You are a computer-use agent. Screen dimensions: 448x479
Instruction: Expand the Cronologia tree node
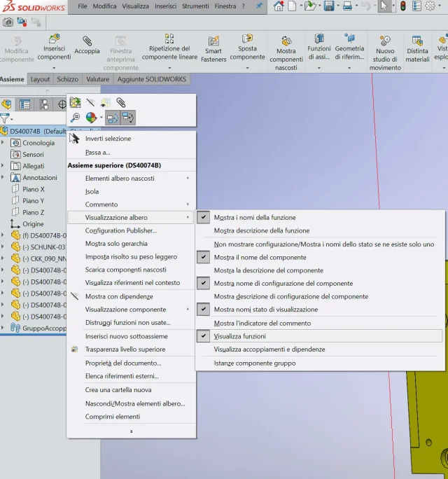(x=3, y=142)
